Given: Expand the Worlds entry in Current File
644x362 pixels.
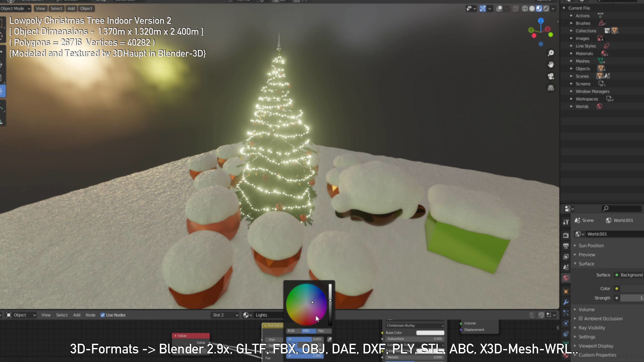Looking at the screenshot, I should [x=571, y=106].
